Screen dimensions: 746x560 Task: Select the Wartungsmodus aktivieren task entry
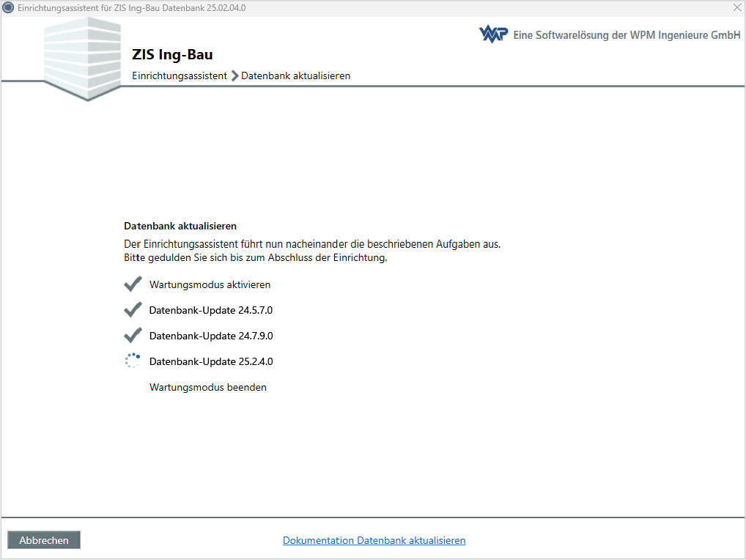click(x=210, y=284)
